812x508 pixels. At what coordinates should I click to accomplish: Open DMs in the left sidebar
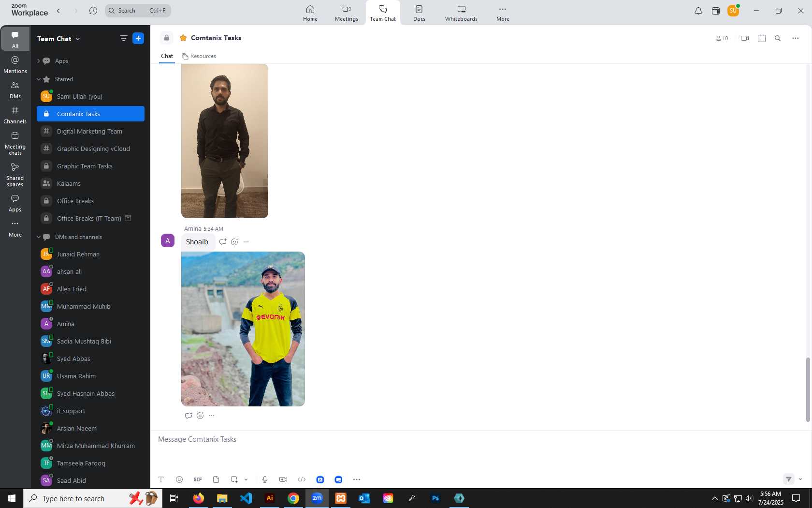[x=15, y=90]
